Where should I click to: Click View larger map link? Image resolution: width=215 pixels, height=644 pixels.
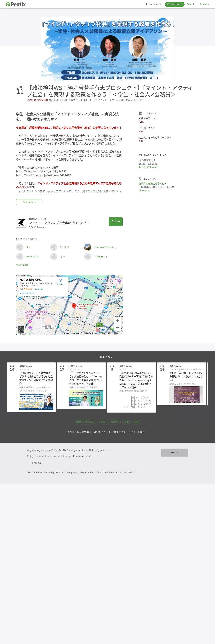tap(27, 293)
